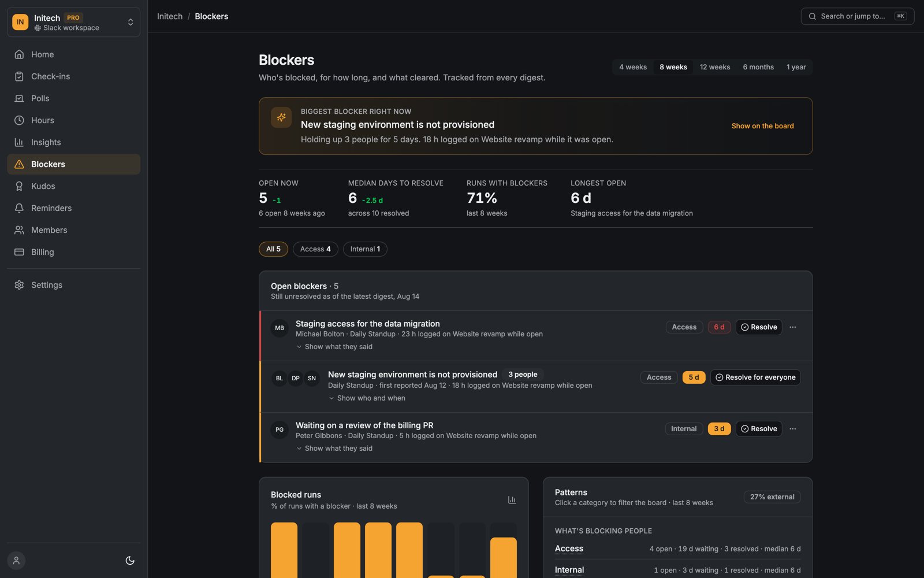This screenshot has width=924, height=578.
Task: Open more options for Staging access blocker
Action: pos(793,327)
